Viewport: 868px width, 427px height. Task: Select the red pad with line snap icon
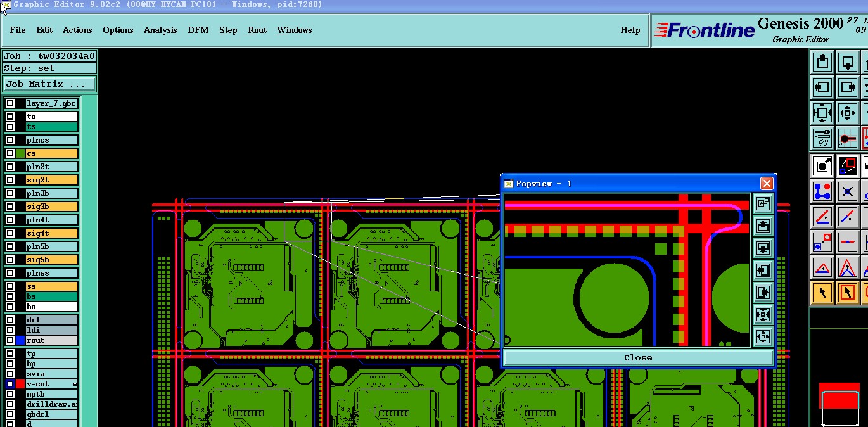(848, 138)
